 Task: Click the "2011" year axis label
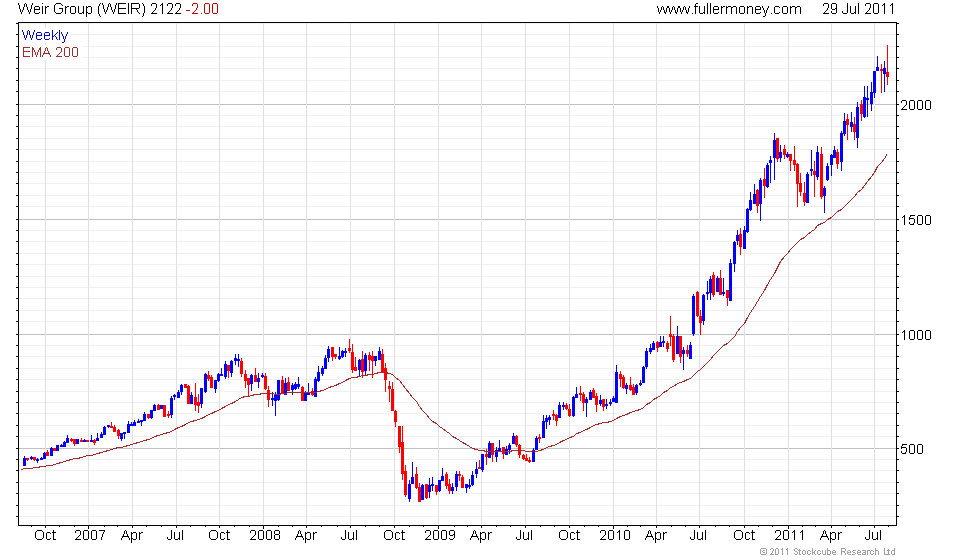pos(789,536)
